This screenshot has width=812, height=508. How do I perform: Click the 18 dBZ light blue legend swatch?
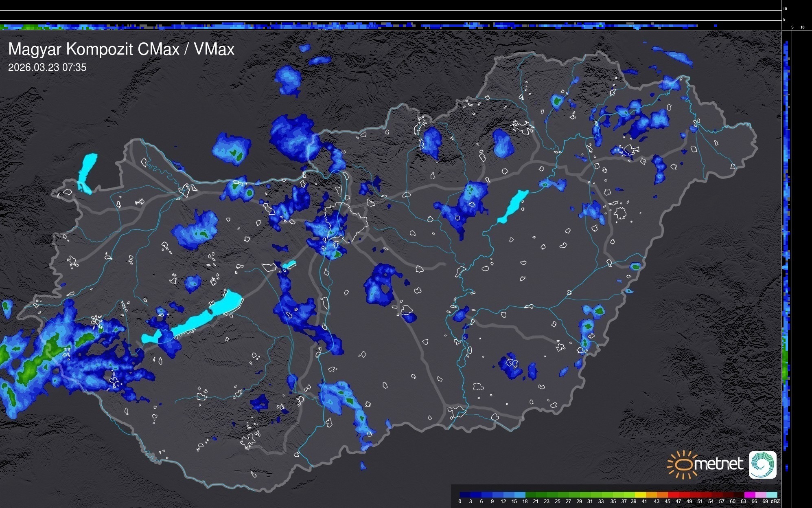[523, 495]
